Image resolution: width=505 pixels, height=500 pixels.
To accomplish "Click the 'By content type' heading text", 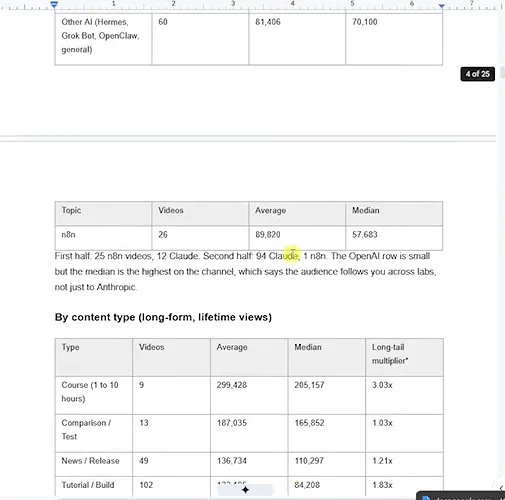I will pos(163,317).
